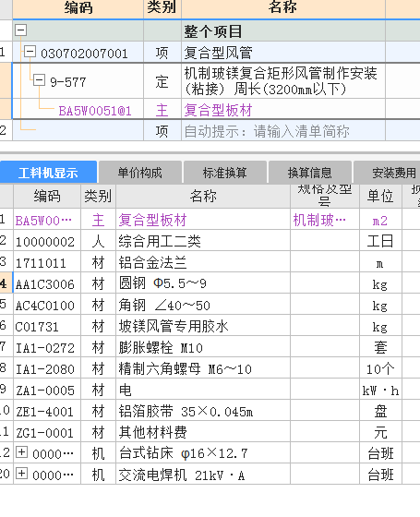Open the 单价构成 tab
This screenshot has height=517, width=420.
pos(140,173)
